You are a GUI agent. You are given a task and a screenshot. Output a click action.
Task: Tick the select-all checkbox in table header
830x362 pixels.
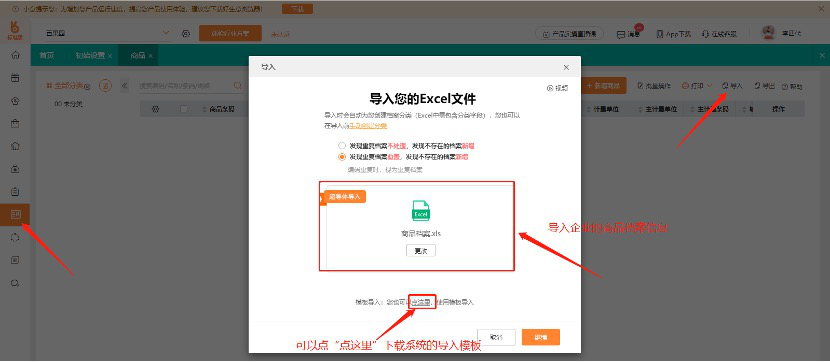pyautogui.click(x=184, y=109)
